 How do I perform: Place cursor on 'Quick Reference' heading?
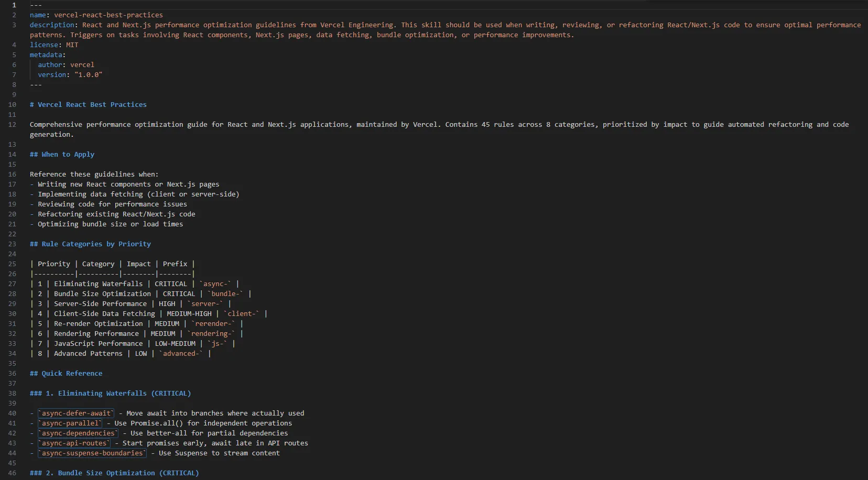click(72, 374)
